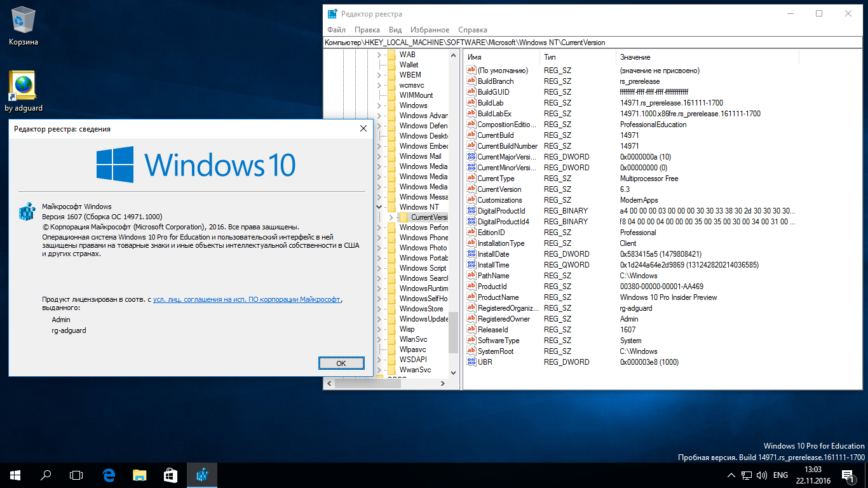Select the ReleaseId value icon
This screenshot has height=488, width=868.
471,330
